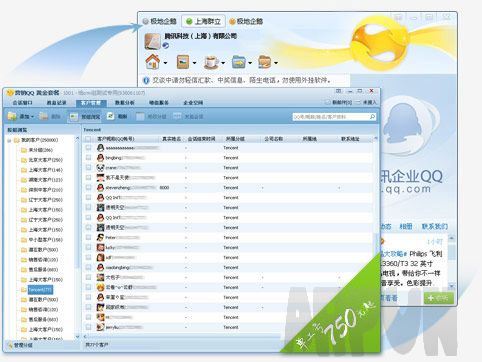Check the box for the bingbing row
Viewport: 482px width, 362px height.
[x=88, y=157]
